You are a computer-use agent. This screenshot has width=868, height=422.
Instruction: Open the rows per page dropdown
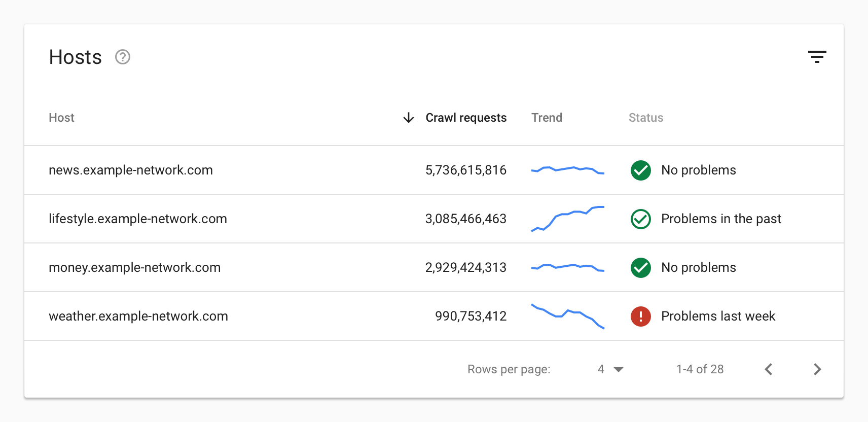pos(610,369)
